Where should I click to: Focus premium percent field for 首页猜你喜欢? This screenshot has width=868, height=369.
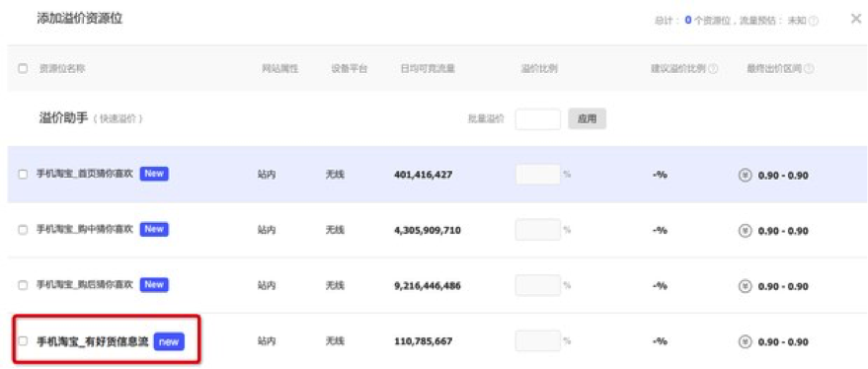(538, 175)
